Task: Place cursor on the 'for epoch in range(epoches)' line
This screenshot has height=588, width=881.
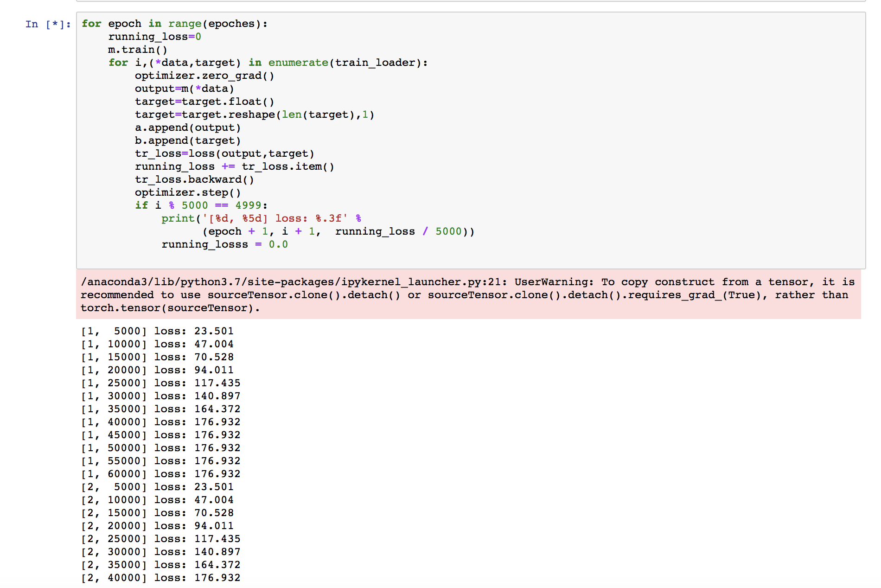Action: click(x=174, y=24)
